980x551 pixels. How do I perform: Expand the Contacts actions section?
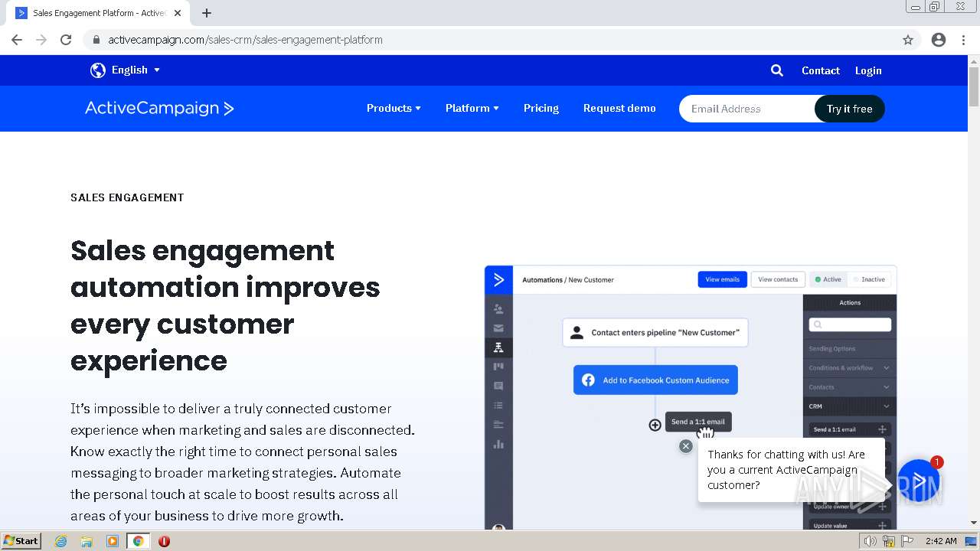(849, 387)
